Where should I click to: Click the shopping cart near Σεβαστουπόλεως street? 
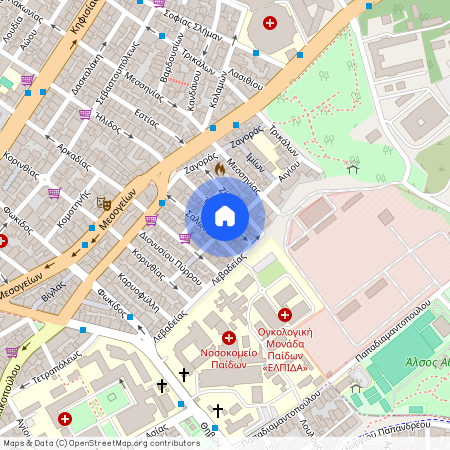85,114
